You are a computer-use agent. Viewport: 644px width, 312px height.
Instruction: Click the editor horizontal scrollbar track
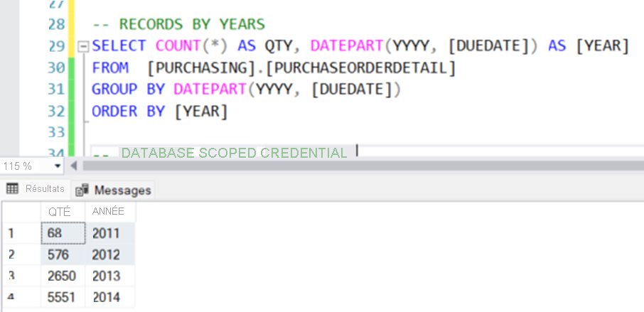pyautogui.click(x=363, y=166)
